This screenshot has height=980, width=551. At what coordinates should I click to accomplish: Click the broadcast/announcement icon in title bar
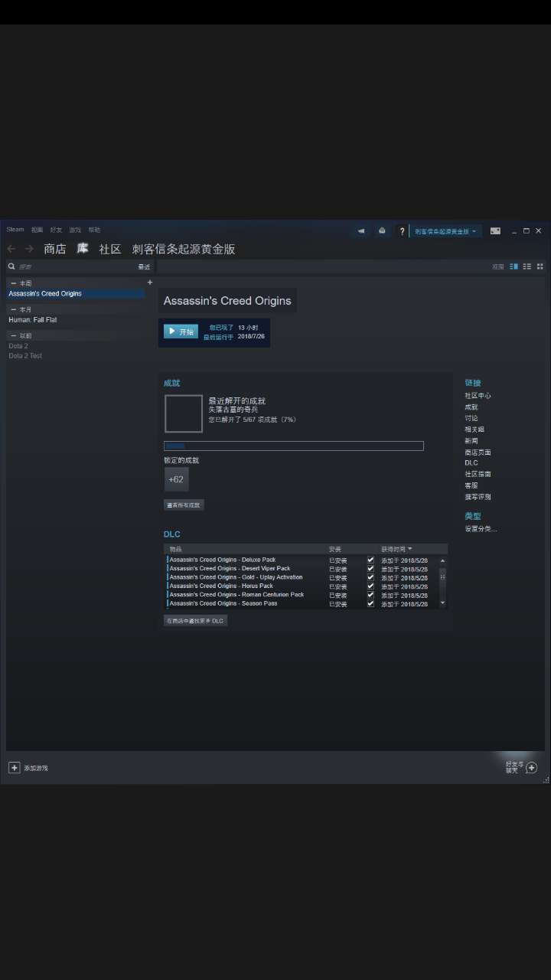coord(361,231)
